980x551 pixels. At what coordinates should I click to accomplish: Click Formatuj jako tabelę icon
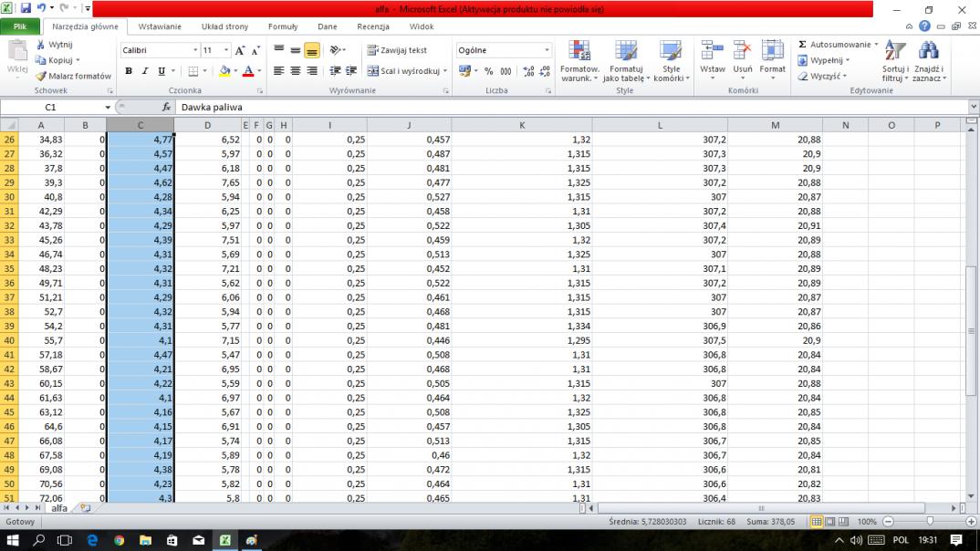click(625, 52)
